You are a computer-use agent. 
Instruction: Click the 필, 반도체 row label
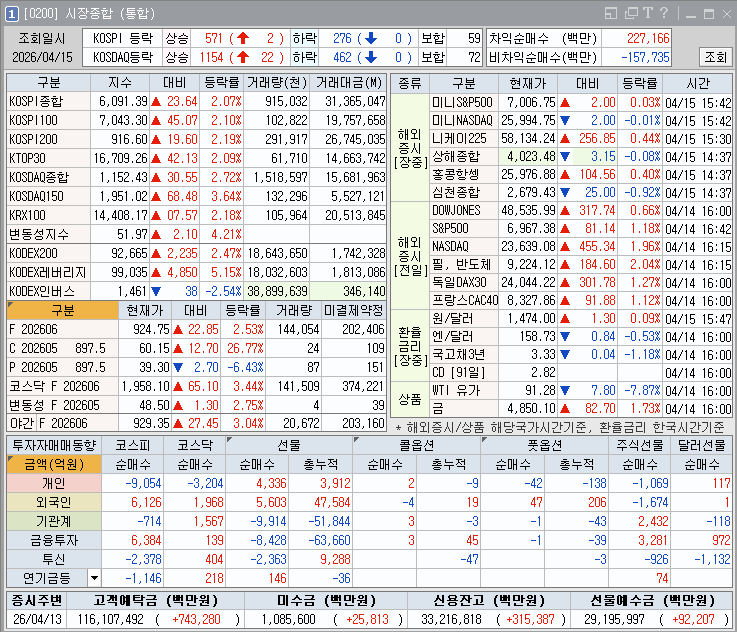[463, 265]
